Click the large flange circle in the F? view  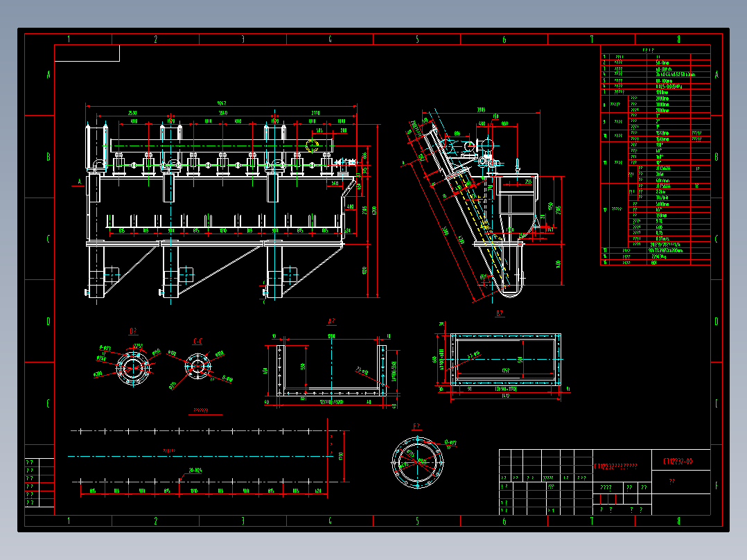click(418, 462)
